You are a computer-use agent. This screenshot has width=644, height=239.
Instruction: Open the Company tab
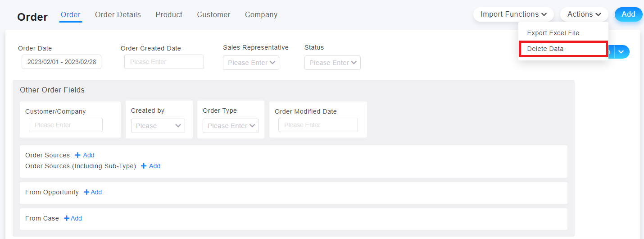click(x=261, y=15)
